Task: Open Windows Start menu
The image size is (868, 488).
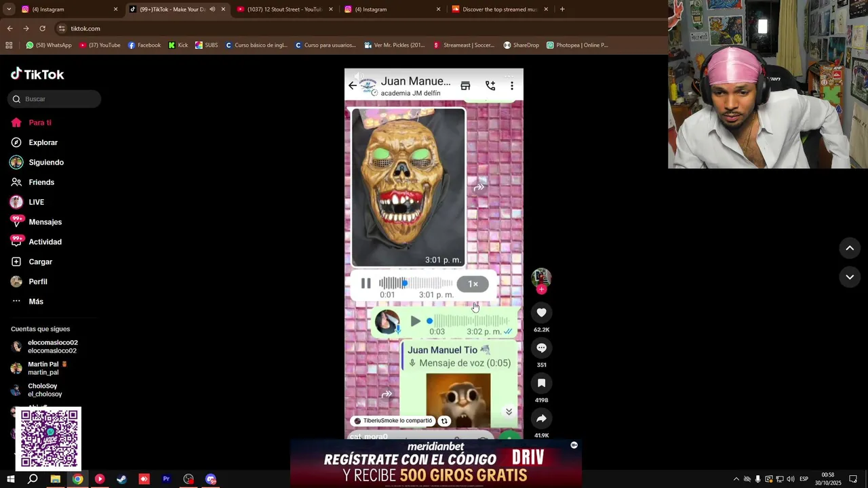Action: (x=11, y=479)
